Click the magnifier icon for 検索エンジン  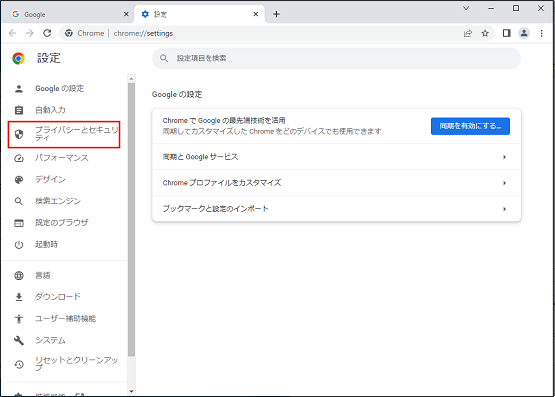tap(19, 201)
